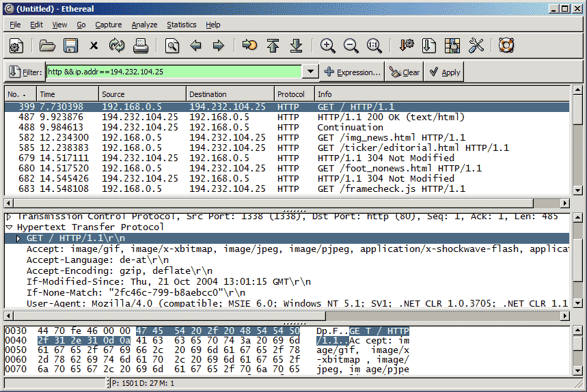Image resolution: width=587 pixels, height=392 pixels.
Task: Open capture interfaces list icon
Action: (16, 46)
